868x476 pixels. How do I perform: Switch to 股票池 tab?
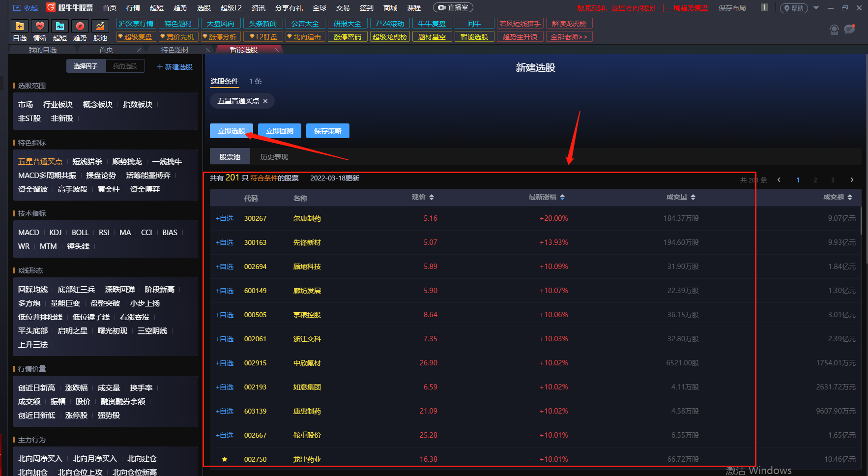coord(230,157)
